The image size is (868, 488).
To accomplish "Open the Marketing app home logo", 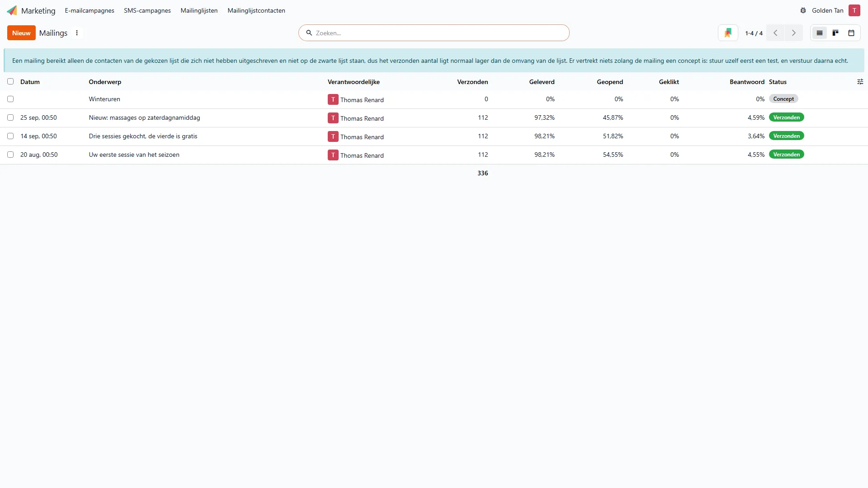I will point(12,10).
